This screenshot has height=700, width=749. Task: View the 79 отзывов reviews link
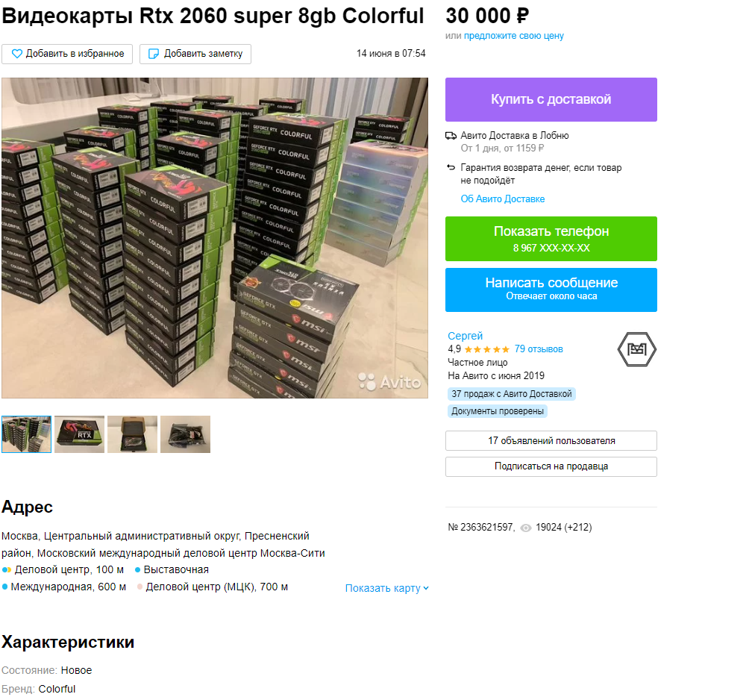pyautogui.click(x=539, y=349)
